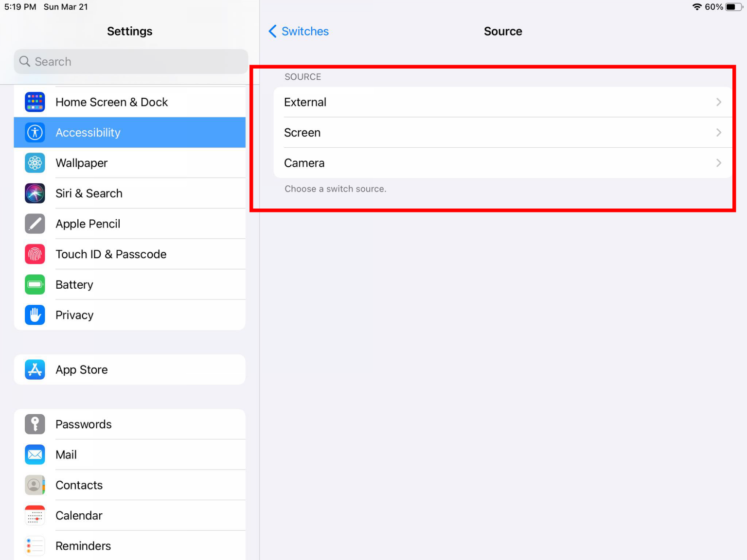The image size is (747, 560).
Task: Open the Privacy hand icon
Action: (x=35, y=315)
